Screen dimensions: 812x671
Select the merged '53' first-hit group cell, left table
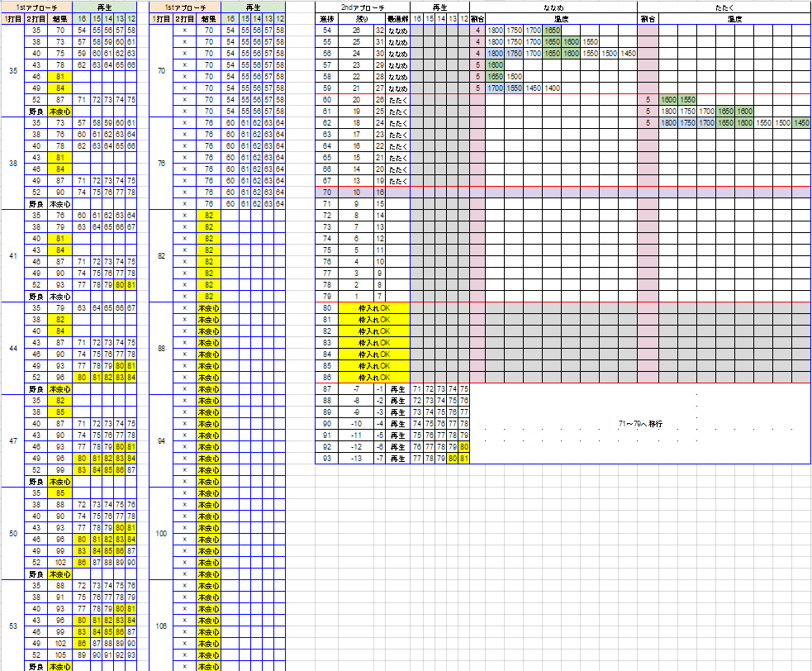click(13, 626)
